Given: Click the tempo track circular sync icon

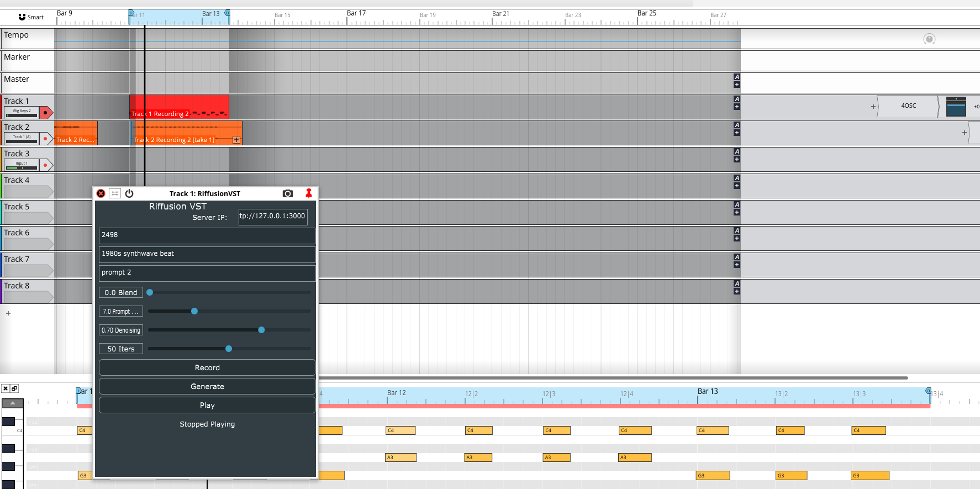Looking at the screenshot, I should [929, 39].
